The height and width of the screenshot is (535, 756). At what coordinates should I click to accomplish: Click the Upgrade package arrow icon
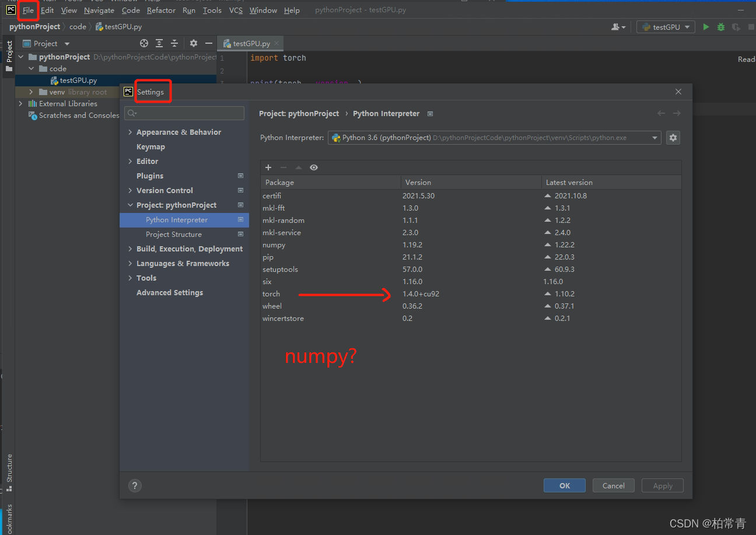tap(299, 167)
